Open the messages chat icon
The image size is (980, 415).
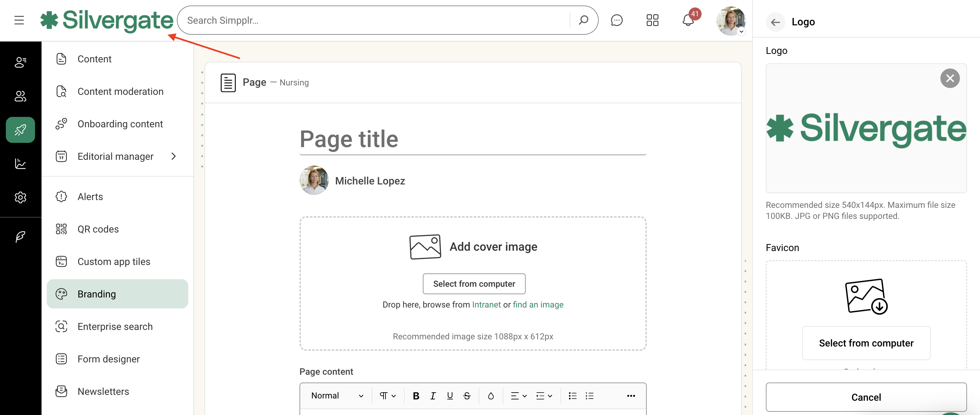[x=616, y=20]
